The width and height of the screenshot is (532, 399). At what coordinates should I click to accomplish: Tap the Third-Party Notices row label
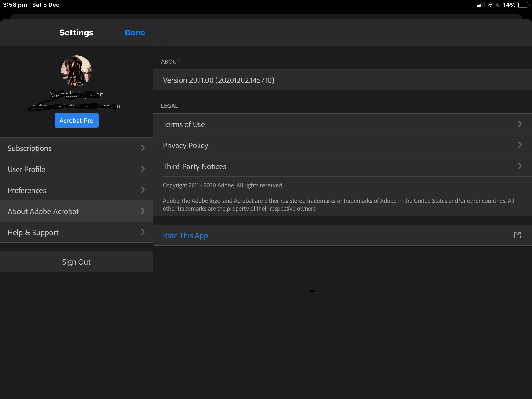click(x=194, y=166)
